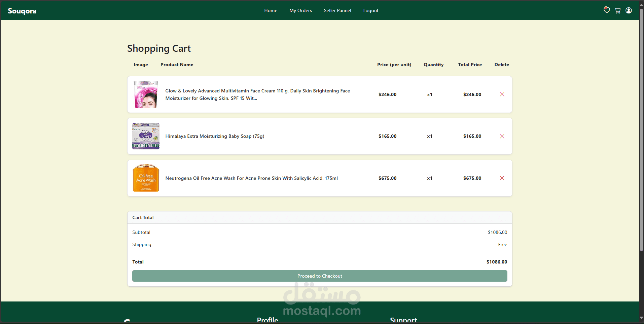Click the bold Total $1086.00 amount
Viewport: 644px width, 324px height.
(497, 262)
